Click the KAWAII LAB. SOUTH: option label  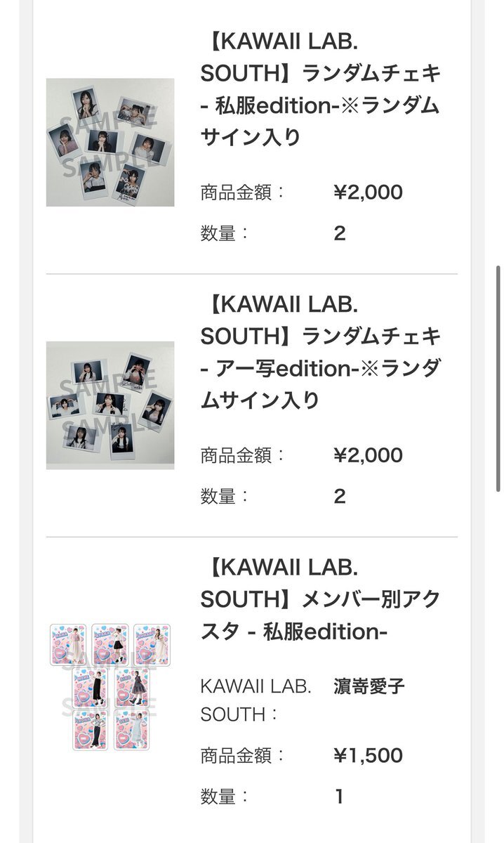(x=256, y=700)
